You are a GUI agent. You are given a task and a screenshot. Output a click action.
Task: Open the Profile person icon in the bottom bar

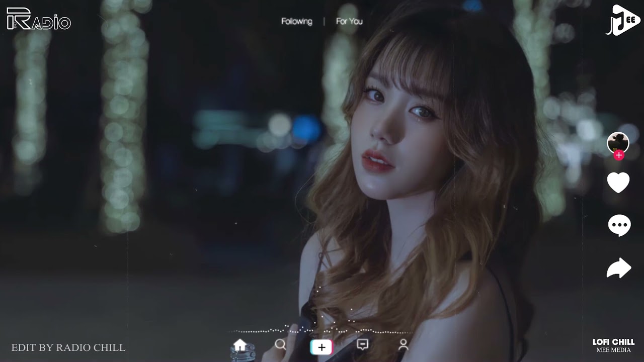403,344
